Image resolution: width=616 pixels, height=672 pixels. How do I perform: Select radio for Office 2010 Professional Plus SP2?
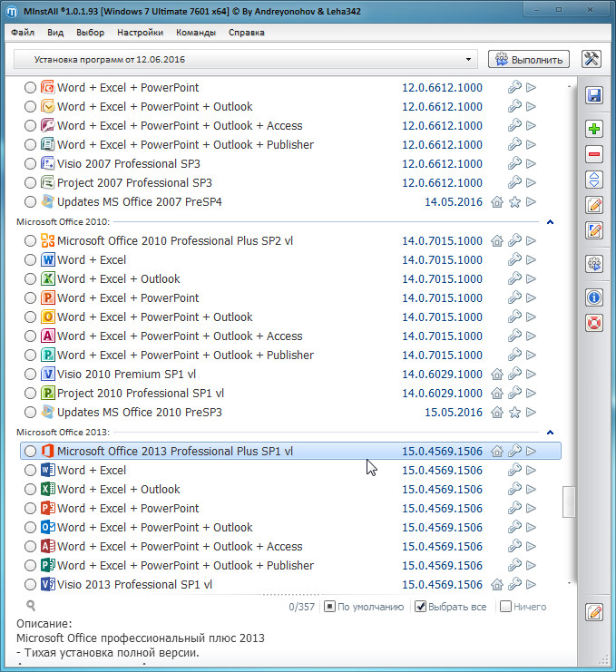(x=30, y=240)
